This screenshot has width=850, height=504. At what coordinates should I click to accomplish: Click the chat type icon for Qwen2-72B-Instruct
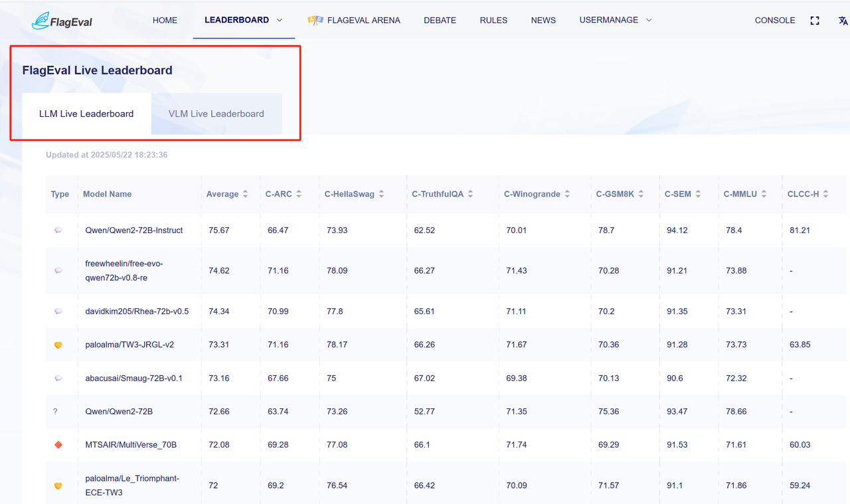click(x=58, y=230)
